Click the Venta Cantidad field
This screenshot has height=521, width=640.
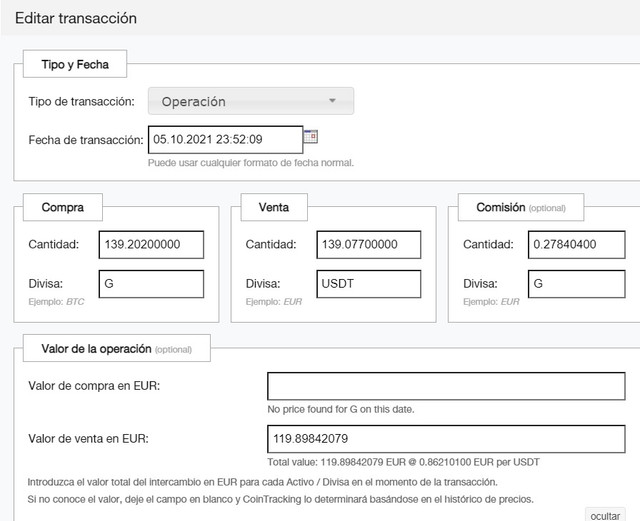[369, 245]
